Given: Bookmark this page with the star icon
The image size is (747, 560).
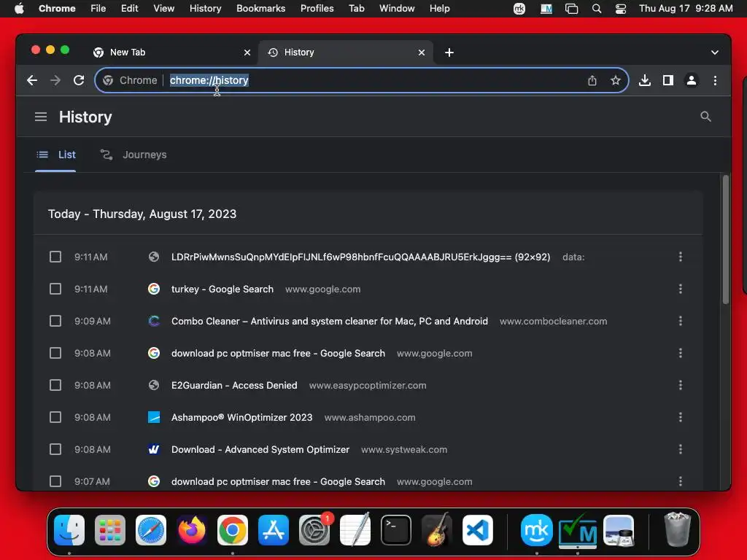Looking at the screenshot, I should 616,80.
